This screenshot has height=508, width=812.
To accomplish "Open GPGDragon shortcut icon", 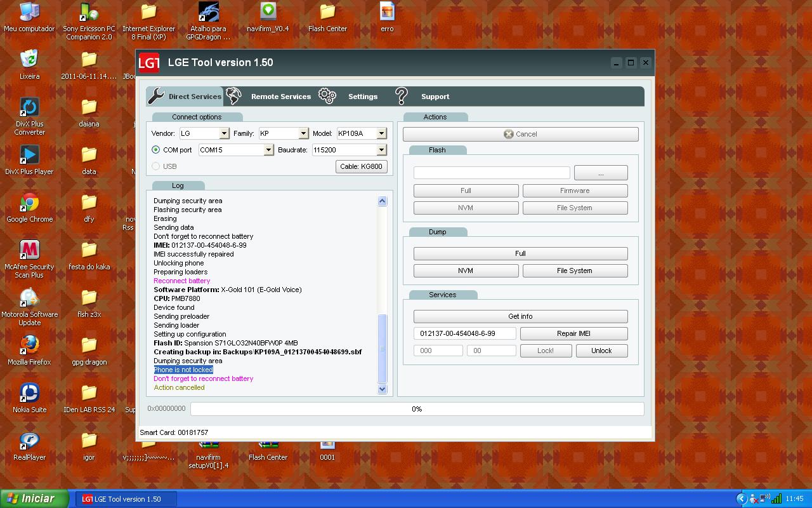I will [x=208, y=21].
